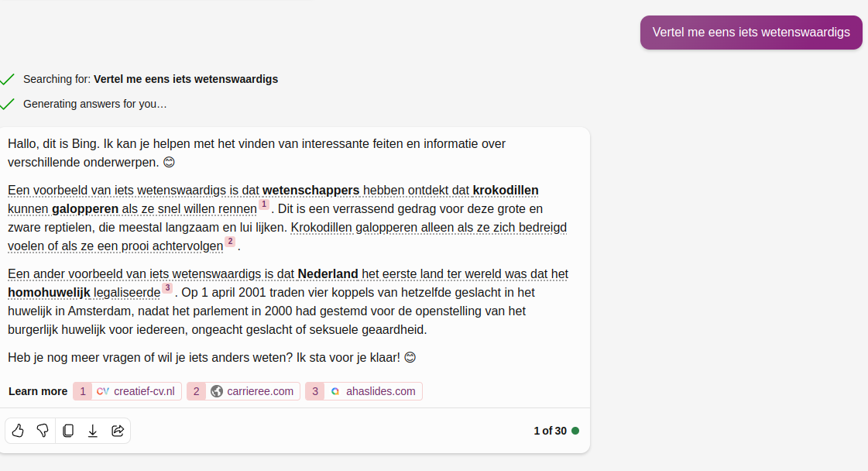868x471 pixels.
Task: Click the user message bubble 'Vertel me eens iets wetenswaardigs'
Action: [751, 33]
